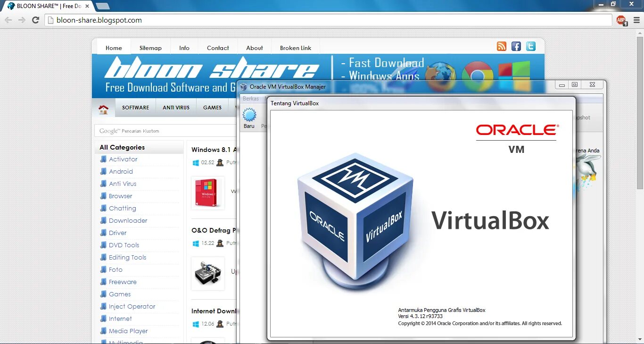Open the Adblock Plus extension icon
The image size is (644, 344).
coord(622,20)
